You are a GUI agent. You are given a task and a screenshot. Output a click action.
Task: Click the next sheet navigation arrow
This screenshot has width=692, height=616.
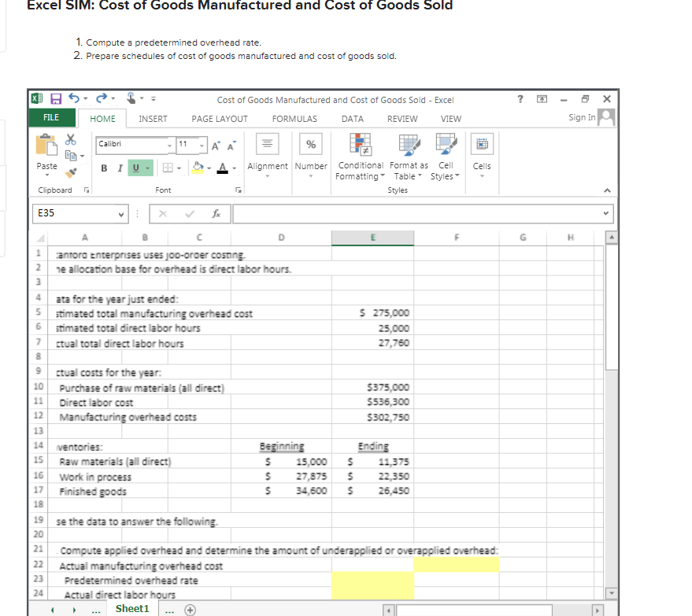pyautogui.click(x=74, y=610)
